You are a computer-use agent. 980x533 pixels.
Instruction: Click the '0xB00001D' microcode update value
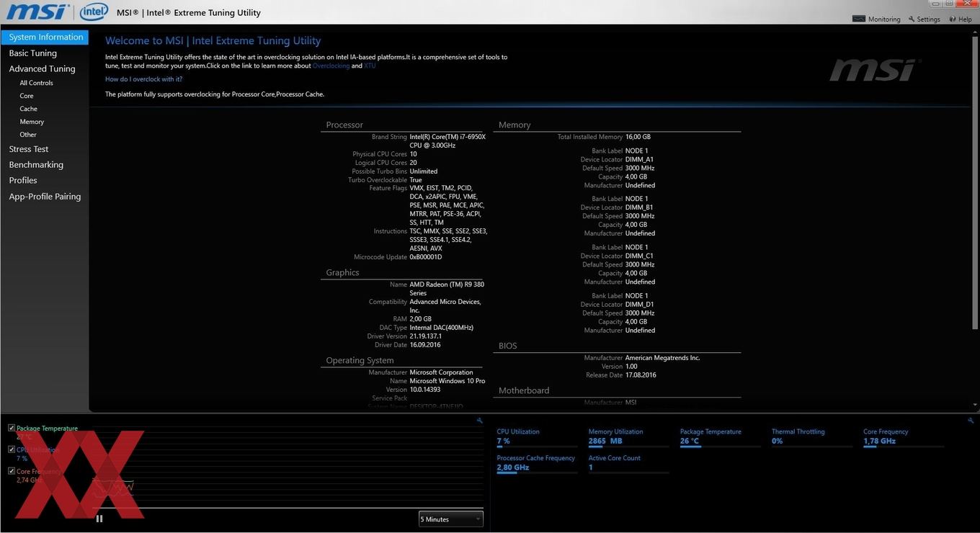[x=426, y=257]
